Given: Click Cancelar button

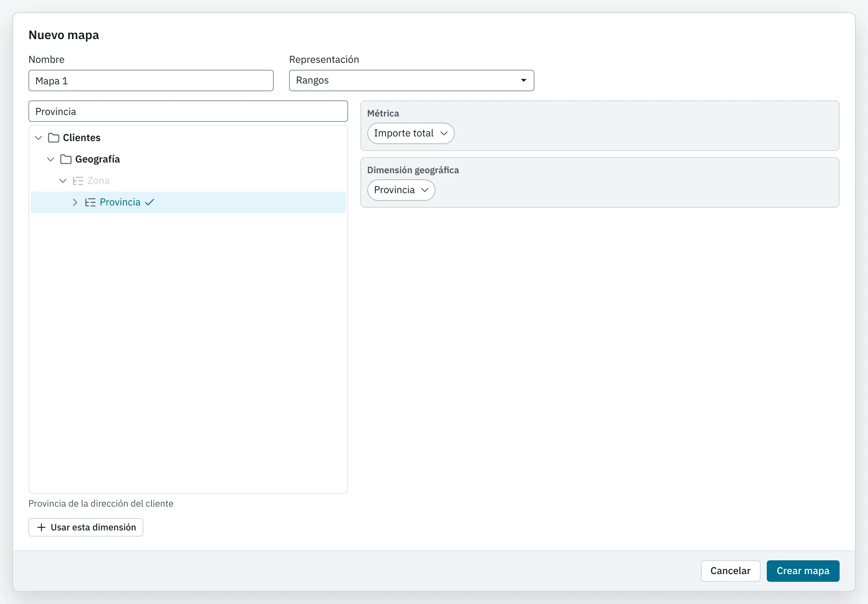Looking at the screenshot, I should point(731,571).
